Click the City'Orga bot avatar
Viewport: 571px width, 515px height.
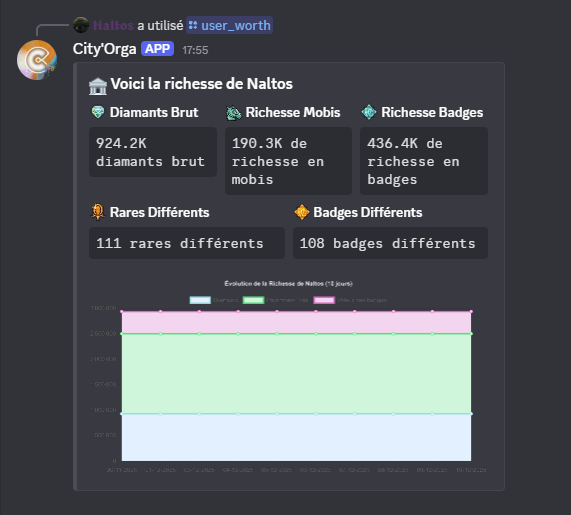[37, 60]
